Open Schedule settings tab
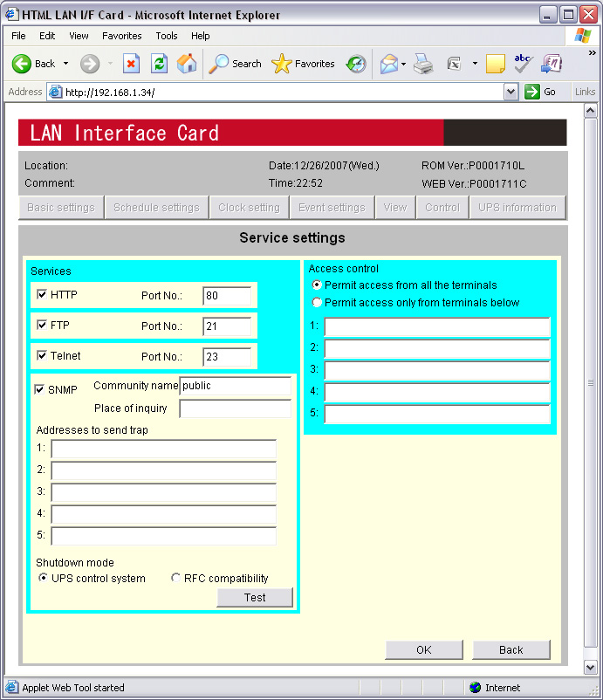 [157, 208]
